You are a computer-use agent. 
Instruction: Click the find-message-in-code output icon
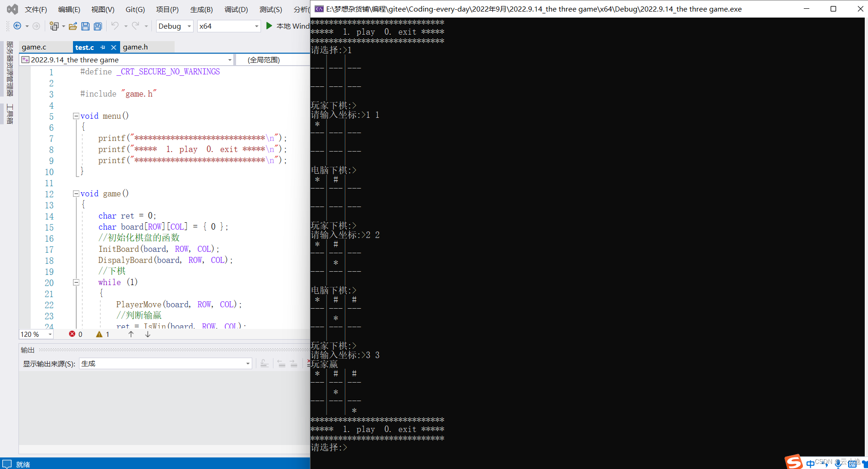coord(264,364)
